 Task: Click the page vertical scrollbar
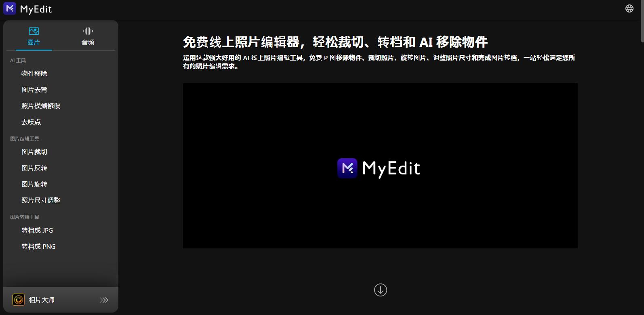[x=642, y=21]
